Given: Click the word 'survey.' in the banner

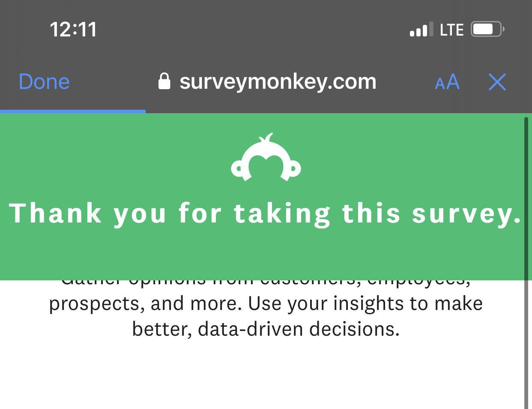Looking at the screenshot, I should click(466, 213).
